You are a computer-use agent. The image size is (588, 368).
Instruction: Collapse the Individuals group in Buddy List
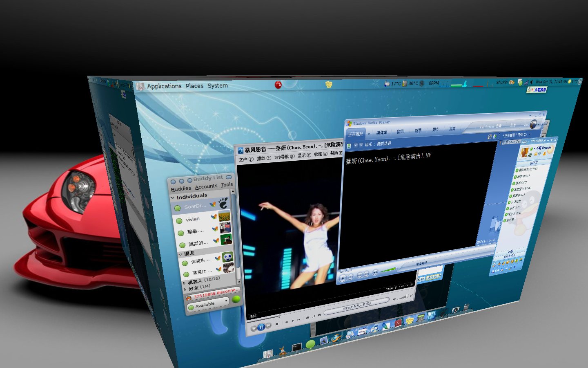[173, 197]
